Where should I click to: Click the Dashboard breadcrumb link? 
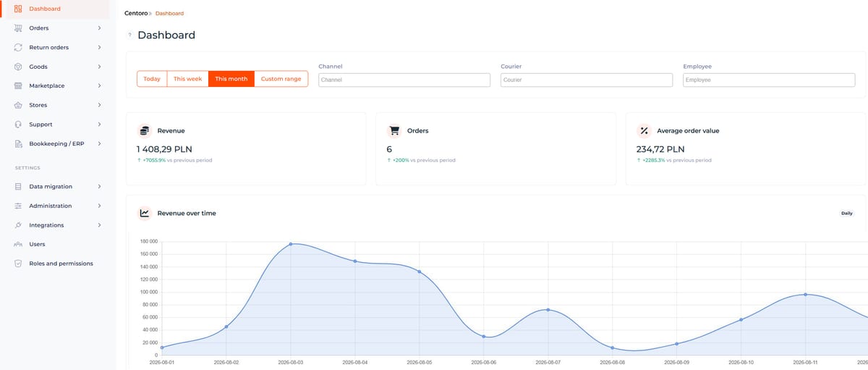(x=169, y=13)
